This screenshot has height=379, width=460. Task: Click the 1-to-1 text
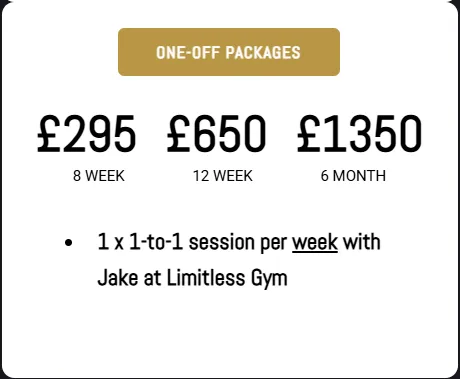[156, 242]
